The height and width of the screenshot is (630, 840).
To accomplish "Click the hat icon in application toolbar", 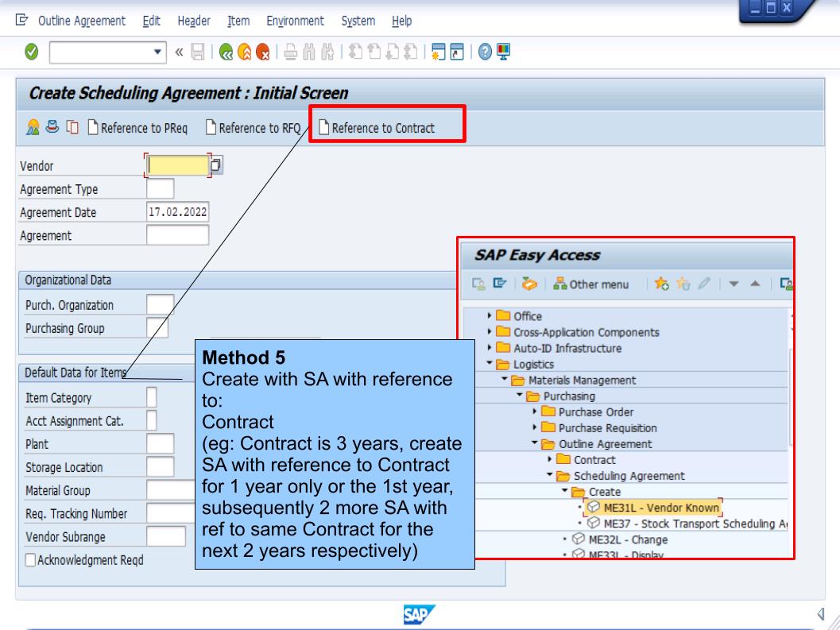I will tap(52, 127).
